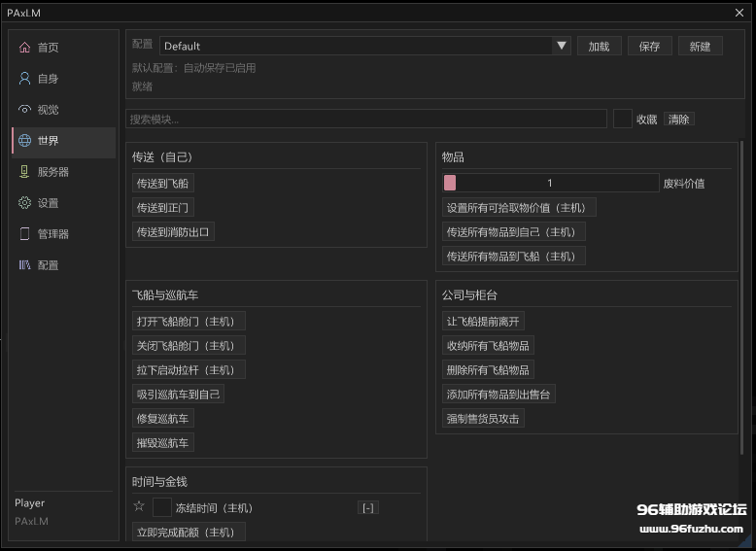Click the 飞船与巡航车 section heading
Image resolution: width=756 pixels, height=551 pixels.
coord(165,295)
